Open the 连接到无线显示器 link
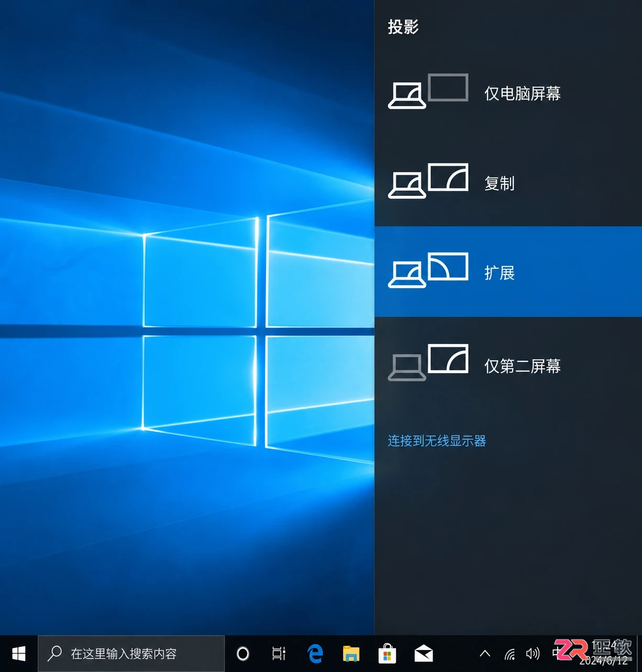The width and height of the screenshot is (642, 672). [437, 441]
